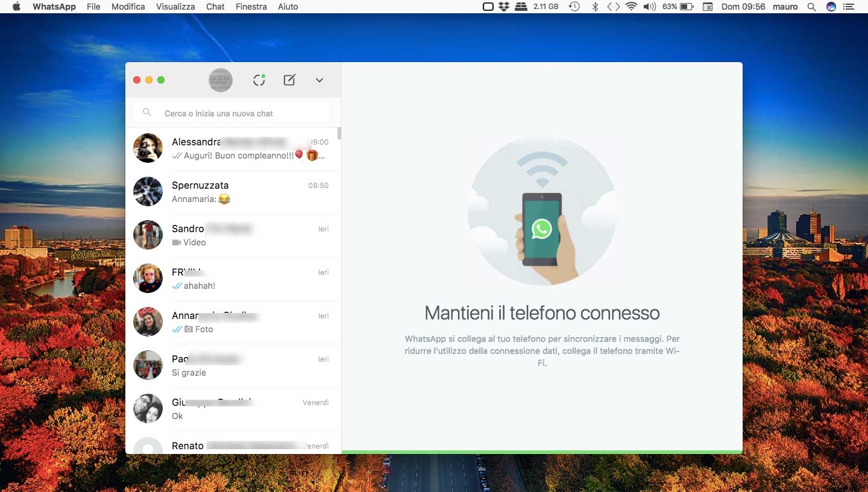
Task: Click the Dropbox menu bar icon
Action: (x=504, y=7)
